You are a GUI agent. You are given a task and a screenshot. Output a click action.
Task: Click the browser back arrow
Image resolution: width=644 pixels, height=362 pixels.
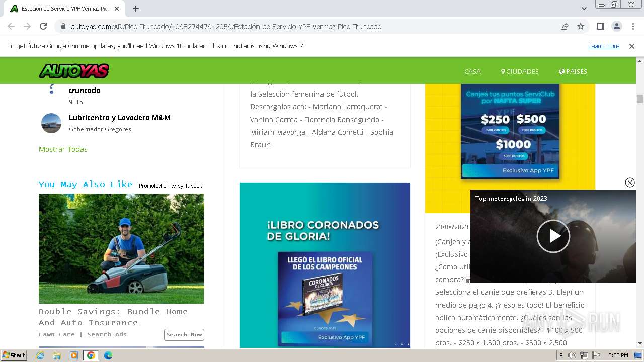(11, 26)
